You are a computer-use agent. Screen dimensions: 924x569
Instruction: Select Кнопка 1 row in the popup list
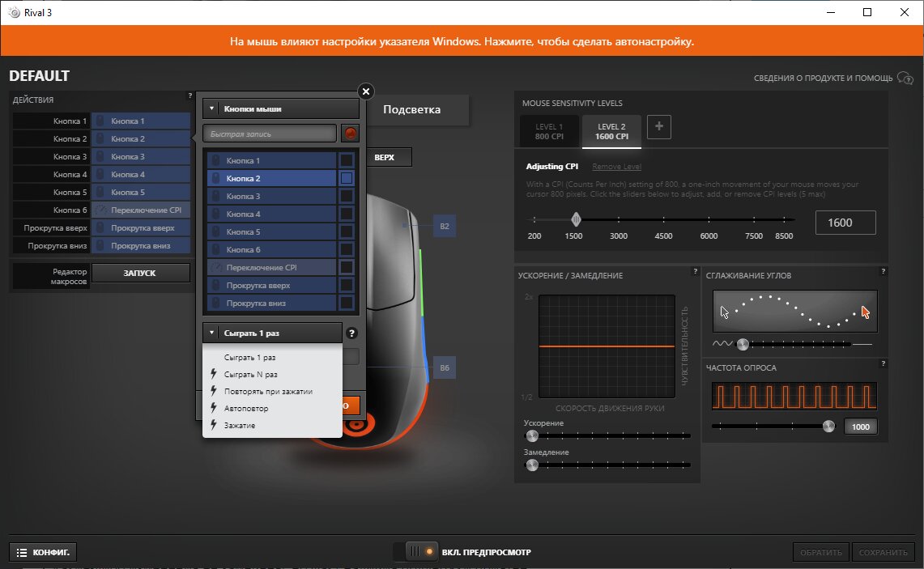(272, 160)
